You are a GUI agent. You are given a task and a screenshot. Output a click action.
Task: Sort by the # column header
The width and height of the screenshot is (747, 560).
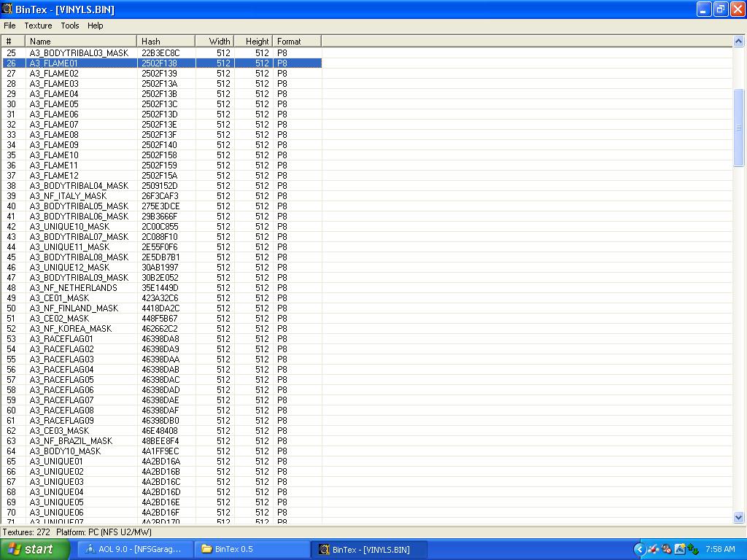coord(13,42)
